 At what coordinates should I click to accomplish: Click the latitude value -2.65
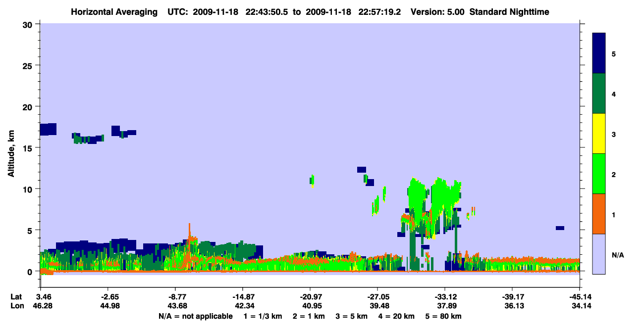tap(107, 297)
